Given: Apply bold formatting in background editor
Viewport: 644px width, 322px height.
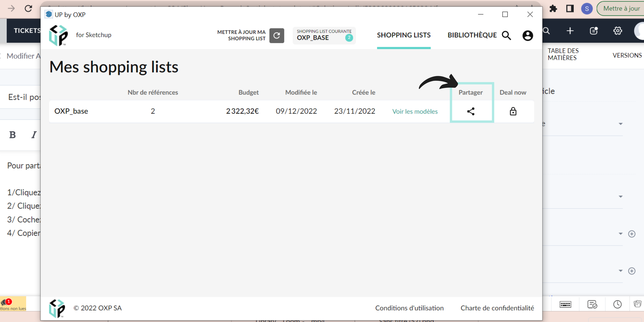Looking at the screenshot, I should pos(12,135).
